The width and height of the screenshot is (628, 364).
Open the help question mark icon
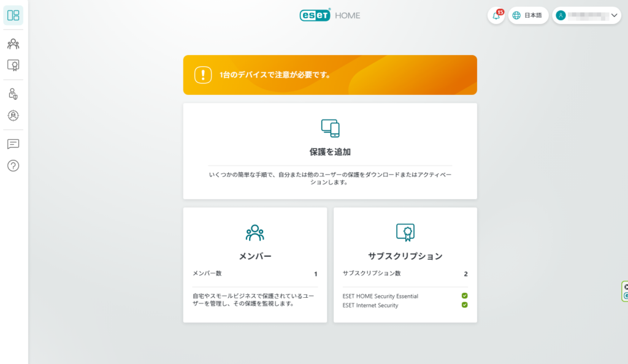(x=13, y=165)
